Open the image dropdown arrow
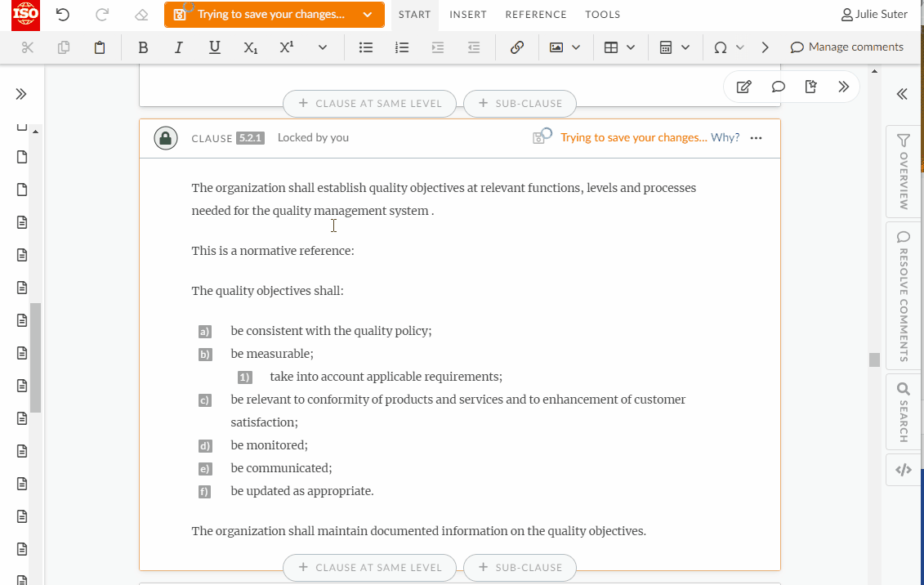The width and height of the screenshot is (924, 585). tap(576, 47)
